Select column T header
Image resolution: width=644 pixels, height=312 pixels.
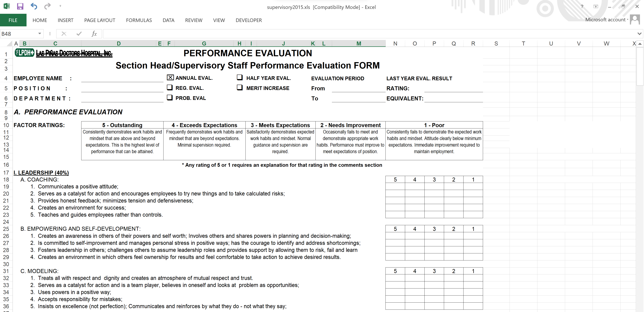[x=523, y=43]
